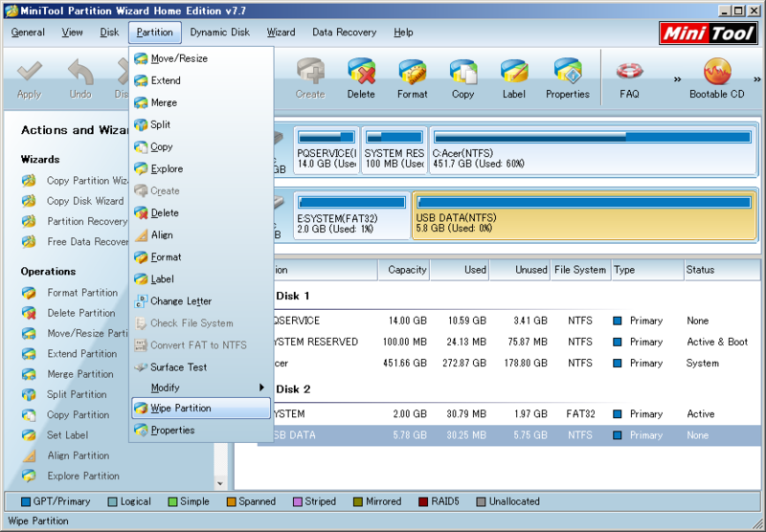
Task: Expand the toolbar overflow chevron after FAQ
Action: point(677,79)
